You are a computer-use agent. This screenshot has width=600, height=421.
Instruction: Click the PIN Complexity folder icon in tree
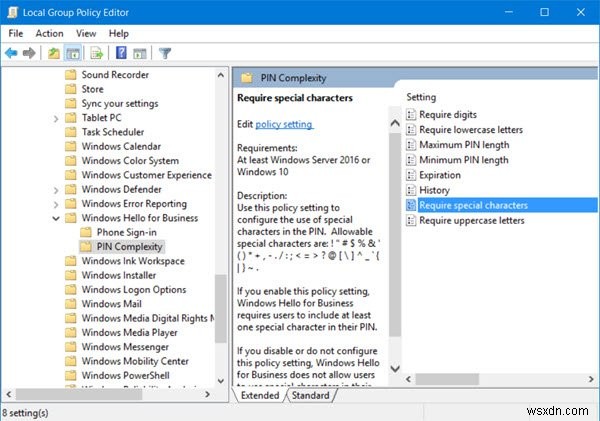click(x=86, y=247)
